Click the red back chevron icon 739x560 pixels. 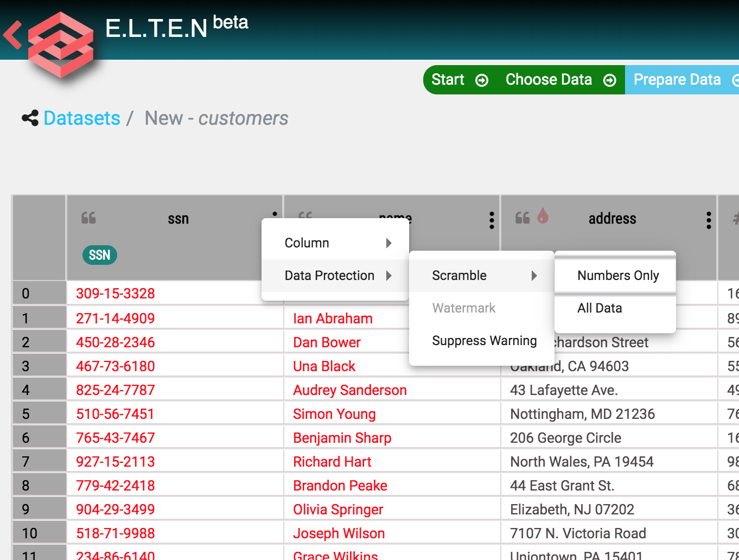[12, 35]
